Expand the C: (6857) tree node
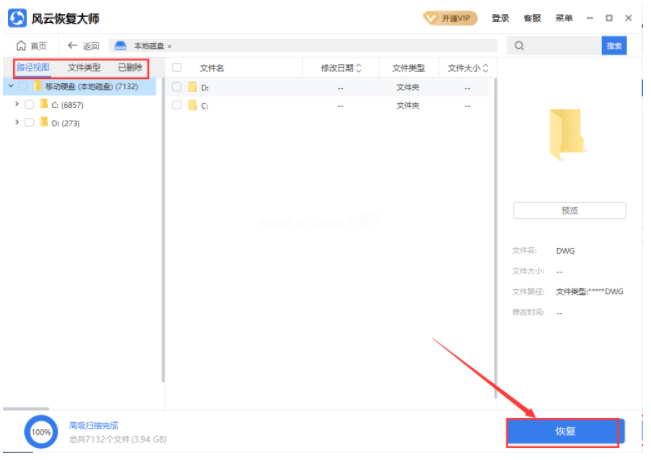Image resolution: width=651 pixels, height=460 pixels. tap(17, 104)
